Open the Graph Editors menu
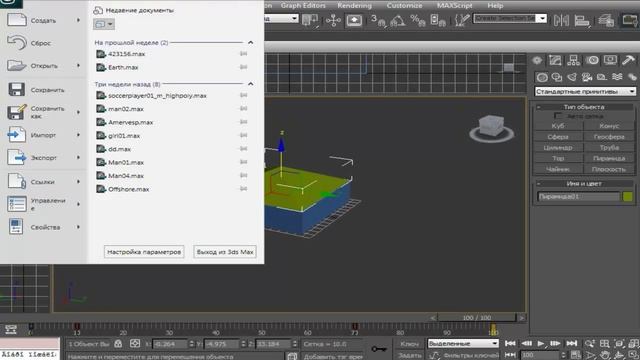Screen dimensions: 640x360 pos(303,6)
